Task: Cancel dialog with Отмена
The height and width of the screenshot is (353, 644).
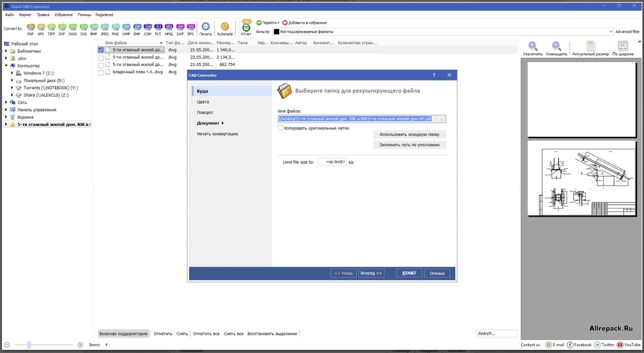Action: [x=437, y=273]
